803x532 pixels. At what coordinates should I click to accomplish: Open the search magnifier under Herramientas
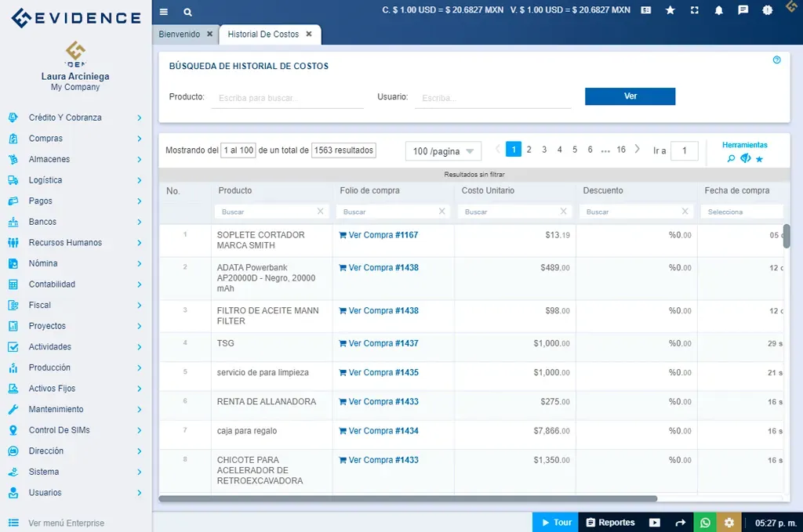coord(730,157)
